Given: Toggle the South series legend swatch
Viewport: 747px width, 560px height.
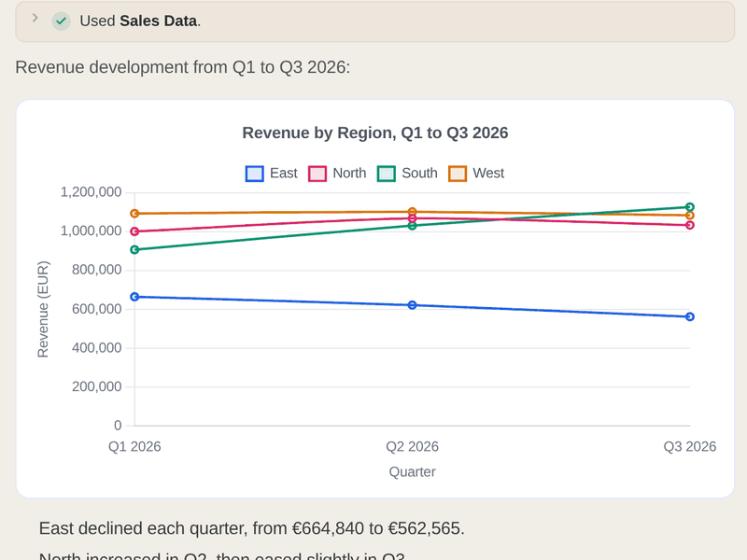Looking at the screenshot, I should coord(387,174).
